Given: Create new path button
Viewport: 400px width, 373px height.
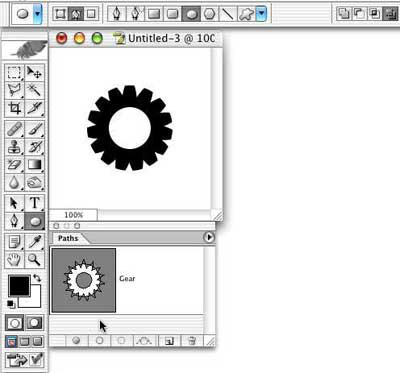Looking at the screenshot, I should point(169,341).
